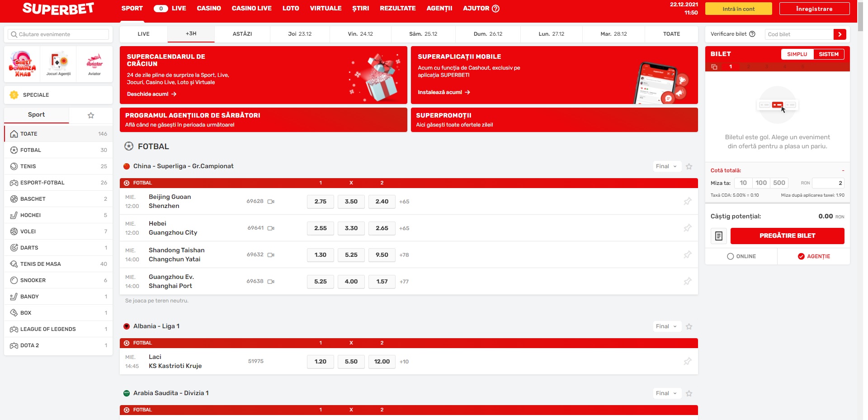Select DOTA 2 in the sports list
This screenshot has height=420, width=868.
click(58, 345)
